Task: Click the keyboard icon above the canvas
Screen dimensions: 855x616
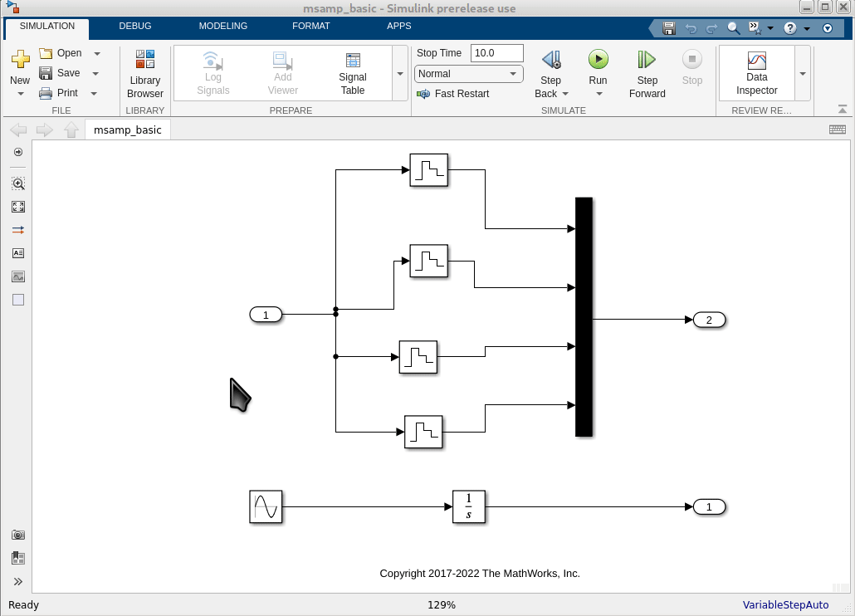Action: (837, 130)
